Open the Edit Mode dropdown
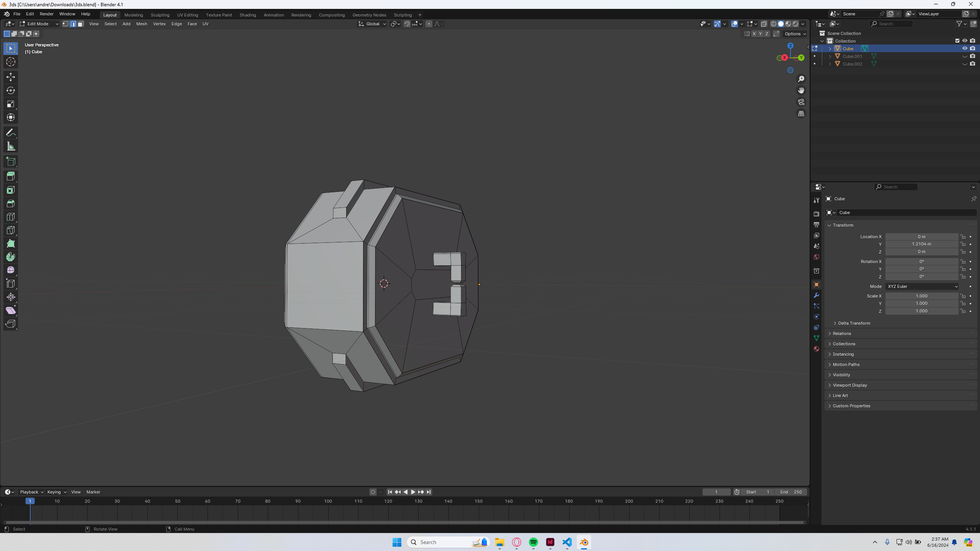The image size is (980, 551). coord(39,24)
